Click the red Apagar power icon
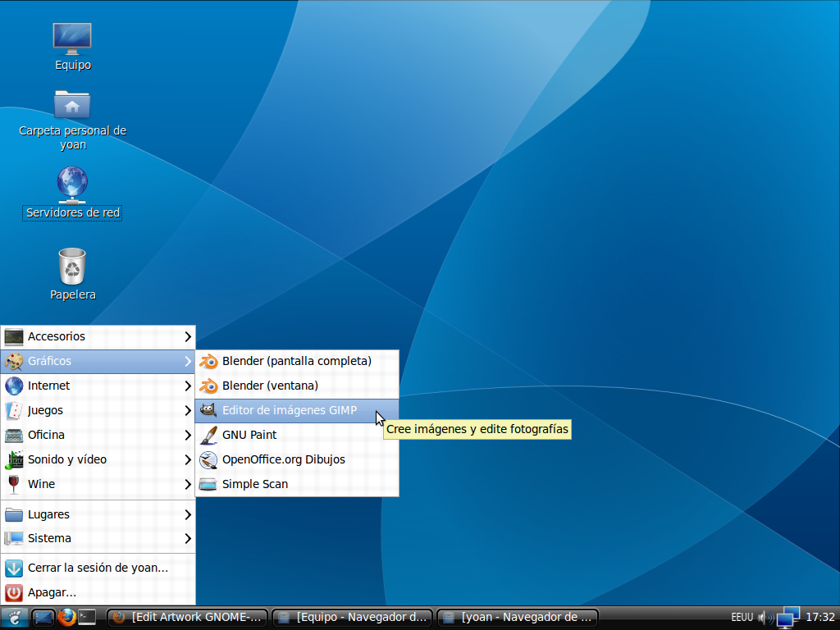The height and width of the screenshot is (630, 840). [14, 592]
